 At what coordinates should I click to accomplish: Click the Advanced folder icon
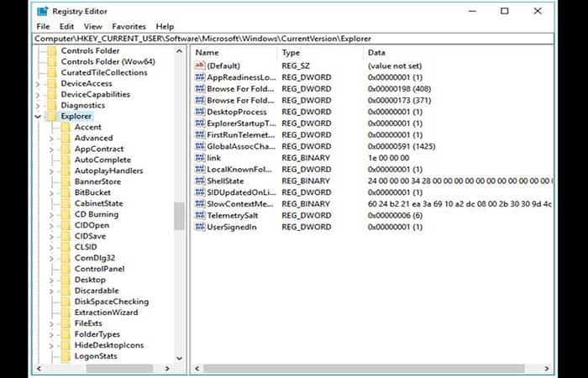click(66, 138)
